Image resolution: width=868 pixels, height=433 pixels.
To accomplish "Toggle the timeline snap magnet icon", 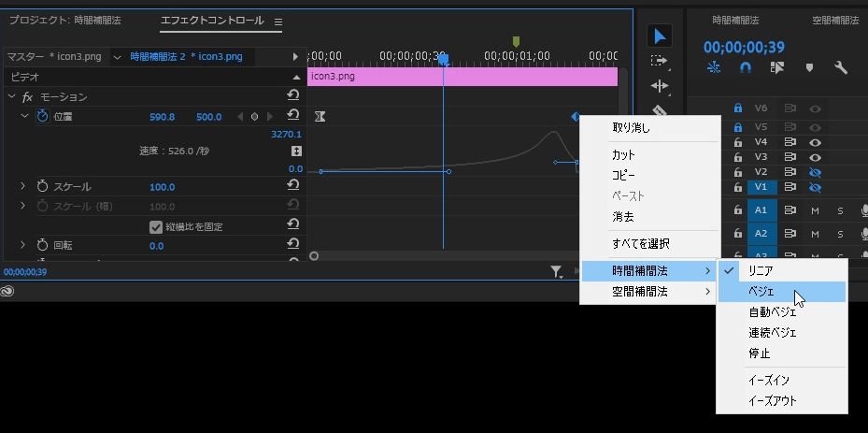I will tap(746, 67).
